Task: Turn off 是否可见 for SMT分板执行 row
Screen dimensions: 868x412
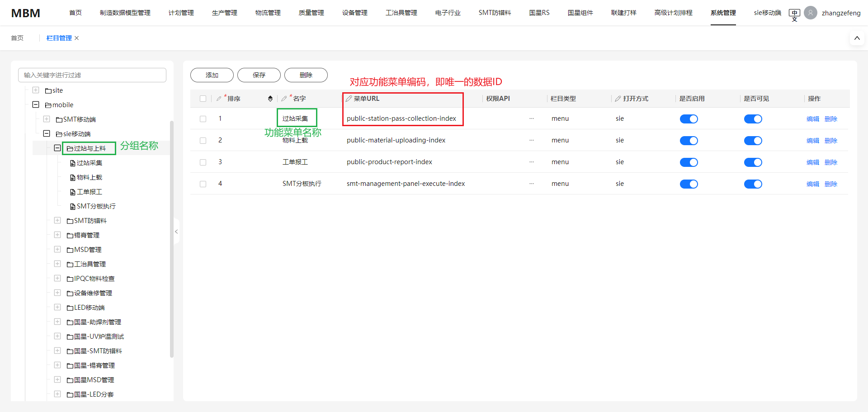Action: click(753, 184)
